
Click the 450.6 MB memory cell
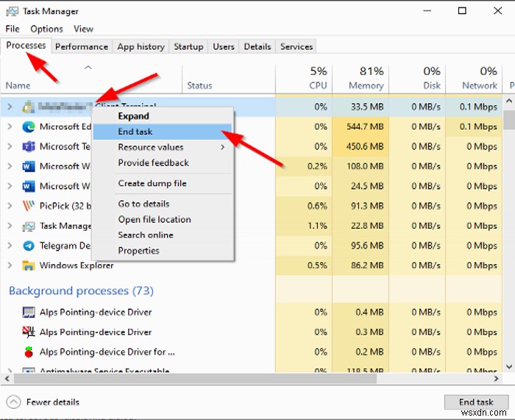tap(360, 146)
